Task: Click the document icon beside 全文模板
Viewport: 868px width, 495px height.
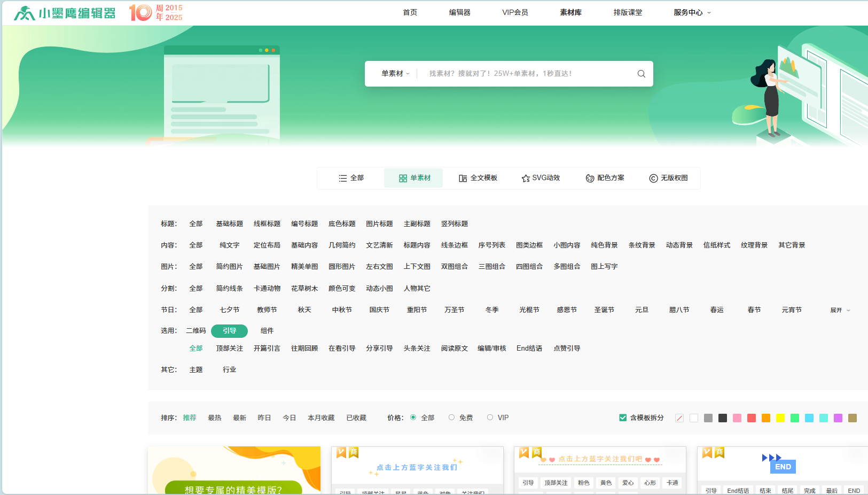Action: [x=463, y=178]
